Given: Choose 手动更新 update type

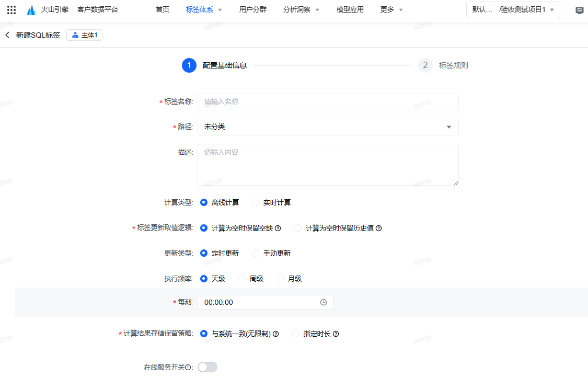Looking at the screenshot, I should pos(256,253).
